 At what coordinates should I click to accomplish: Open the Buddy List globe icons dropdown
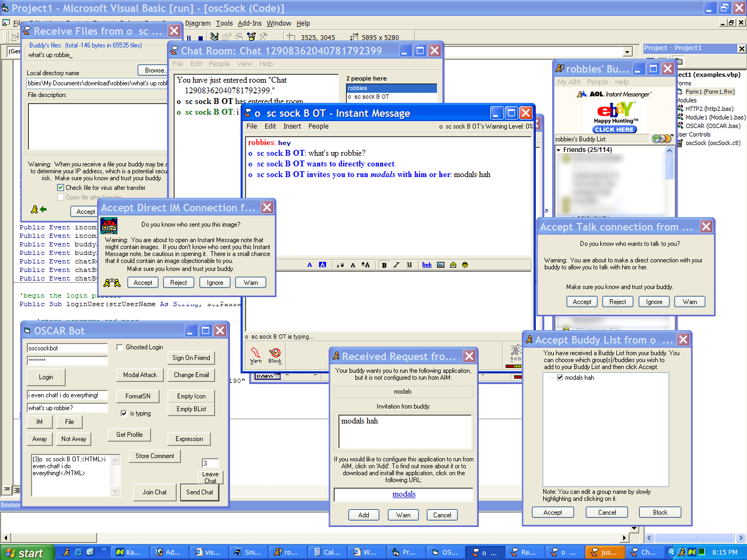pos(662,139)
